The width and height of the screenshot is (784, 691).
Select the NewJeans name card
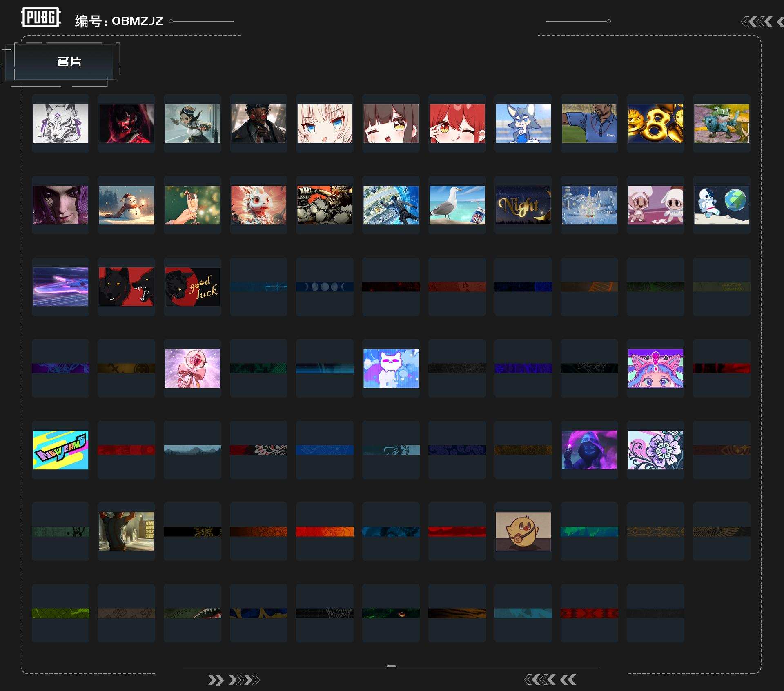(x=60, y=450)
